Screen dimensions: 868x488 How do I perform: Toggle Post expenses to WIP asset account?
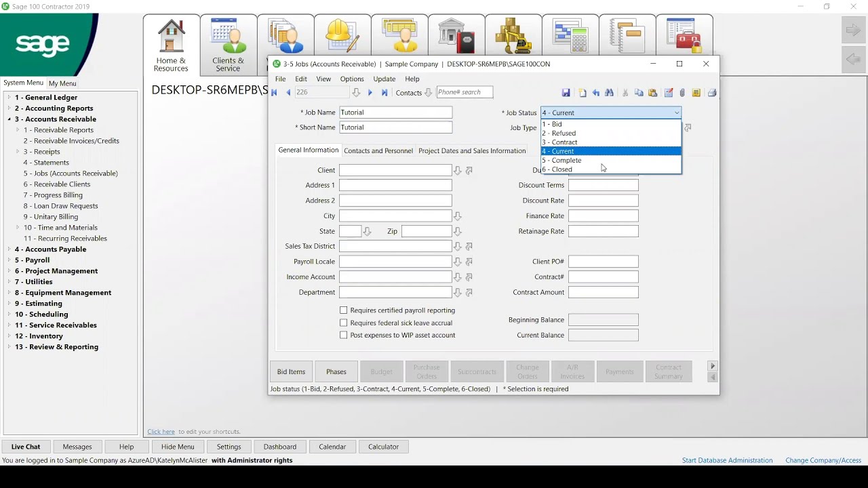point(344,335)
